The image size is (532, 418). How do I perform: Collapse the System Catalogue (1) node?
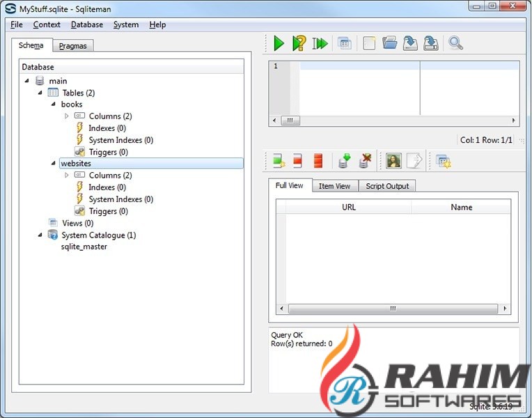[40, 235]
